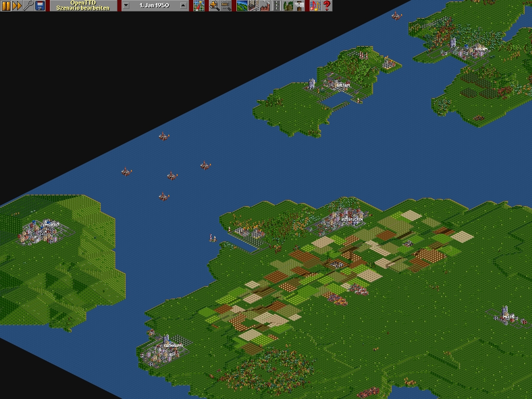
Task: Open the landscape generation tool
Action: pos(242,6)
